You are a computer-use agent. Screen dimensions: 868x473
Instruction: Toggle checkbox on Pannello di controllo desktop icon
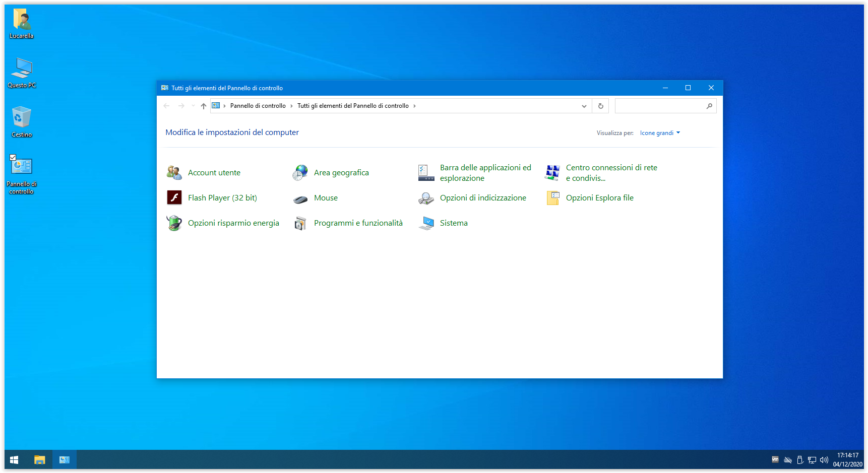pos(13,157)
